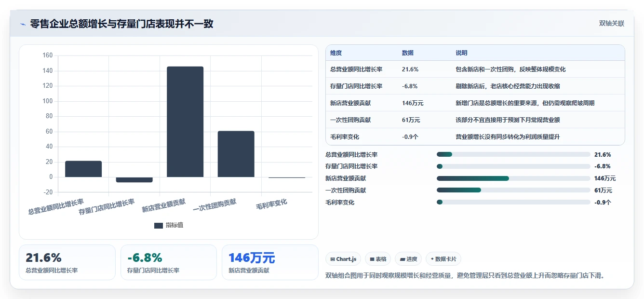Click the -6.8% cell in table
Screen dimensions: 644x299
click(410, 86)
